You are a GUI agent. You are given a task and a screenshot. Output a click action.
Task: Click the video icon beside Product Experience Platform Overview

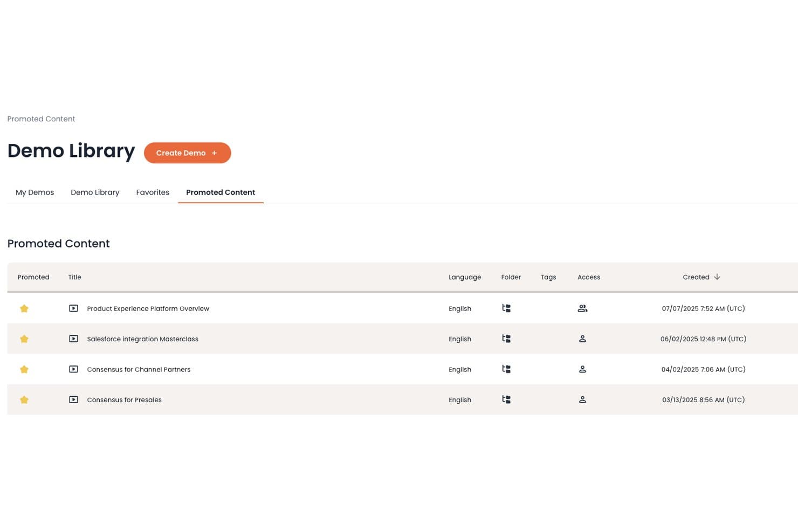(x=74, y=308)
